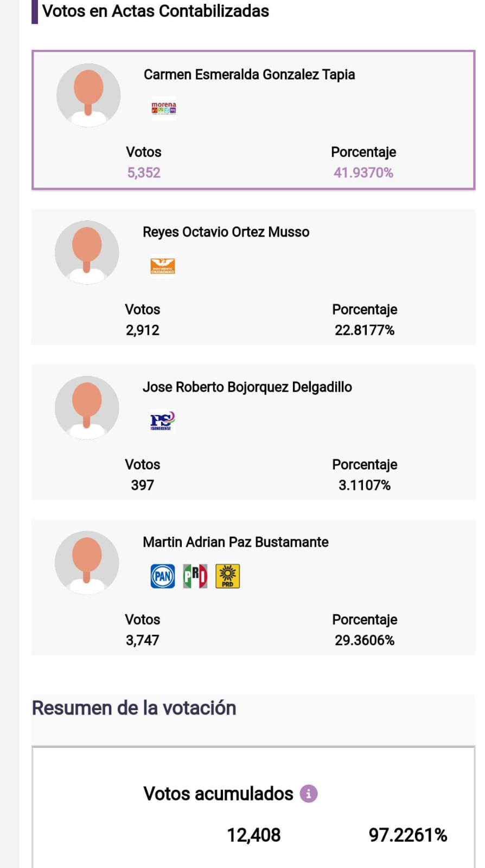The width and height of the screenshot is (485, 868).
Task: Open the Votos acumulados info icon
Action: click(x=309, y=794)
